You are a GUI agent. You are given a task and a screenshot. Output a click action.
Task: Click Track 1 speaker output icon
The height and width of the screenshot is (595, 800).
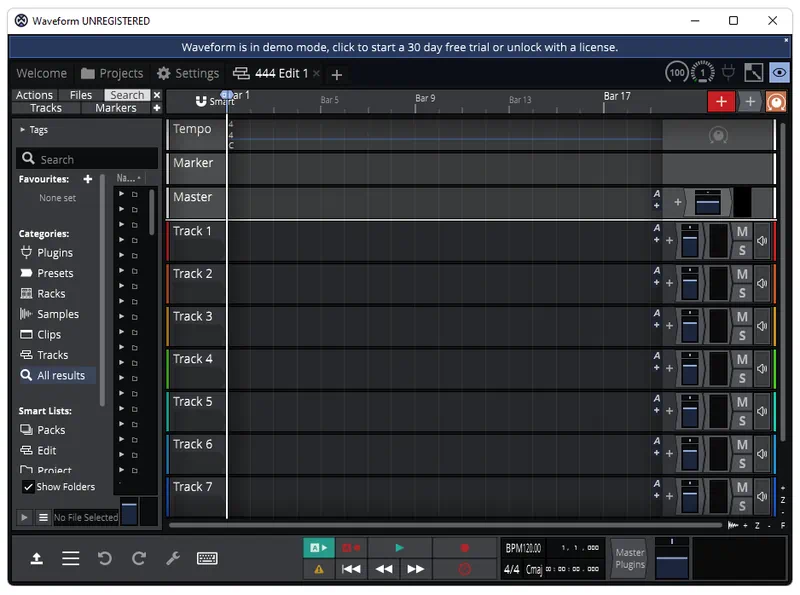point(762,241)
